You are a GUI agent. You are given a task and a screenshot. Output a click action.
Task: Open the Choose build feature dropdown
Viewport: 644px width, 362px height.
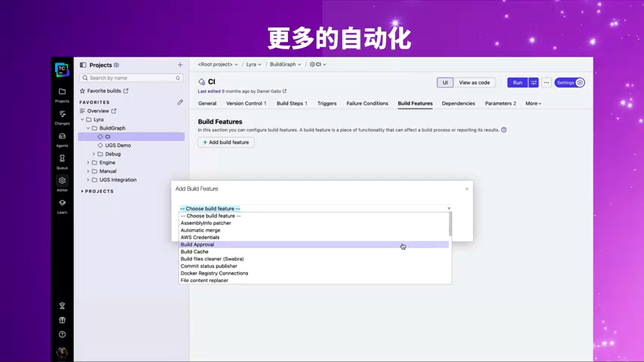(314, 208)
